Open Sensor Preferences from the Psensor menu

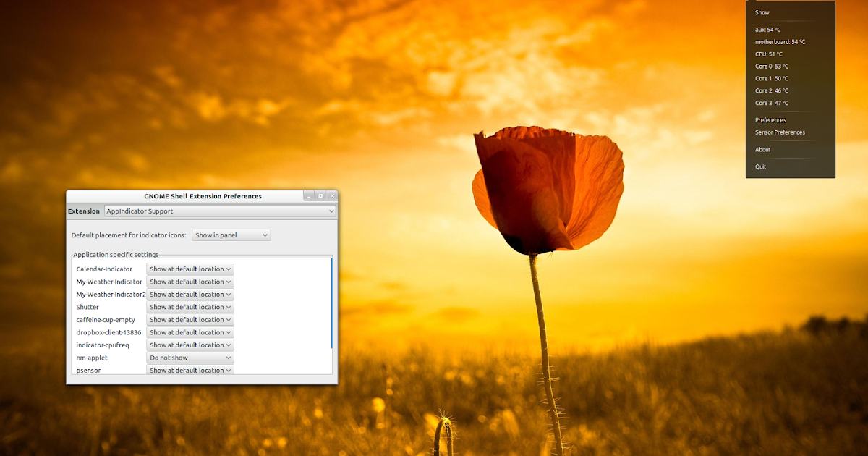[x=780, y=132]
